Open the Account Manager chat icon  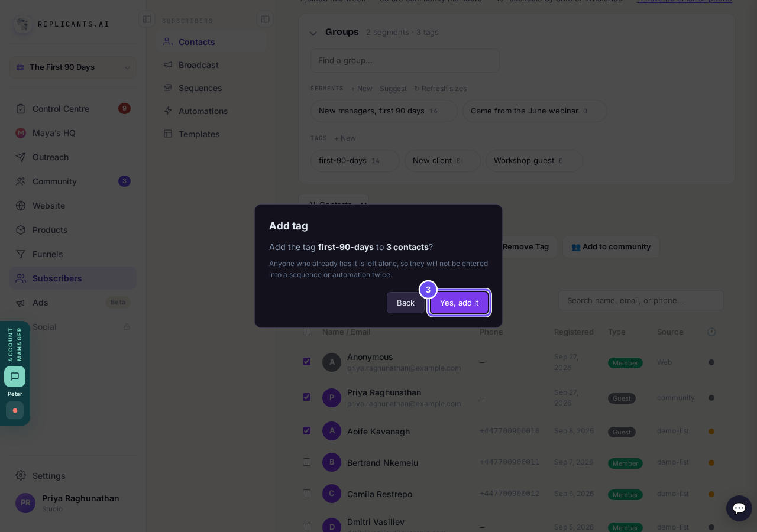[x=15, y=377]
